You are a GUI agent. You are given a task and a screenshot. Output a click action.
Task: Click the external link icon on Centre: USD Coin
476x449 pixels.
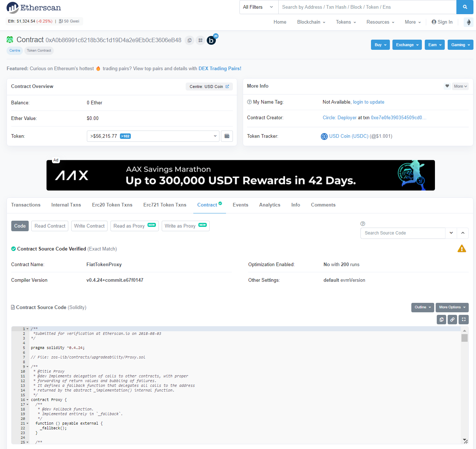click(227, 87)
